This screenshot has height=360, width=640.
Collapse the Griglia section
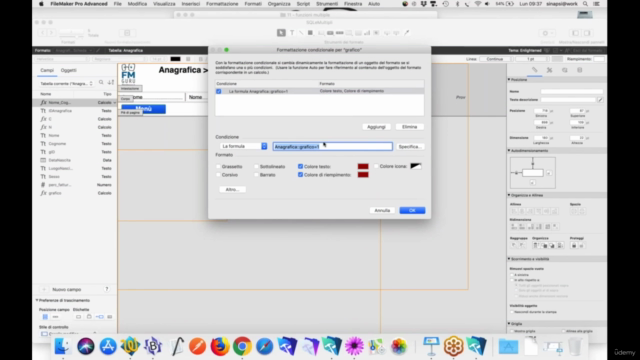pyautogui.click(x=509, y=324)
